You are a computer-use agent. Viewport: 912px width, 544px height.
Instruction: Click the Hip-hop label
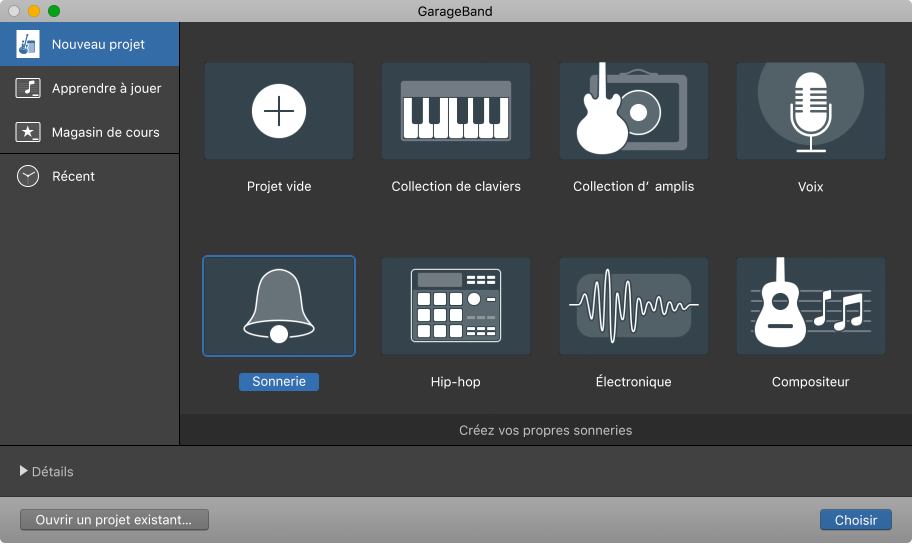(455, 382)
